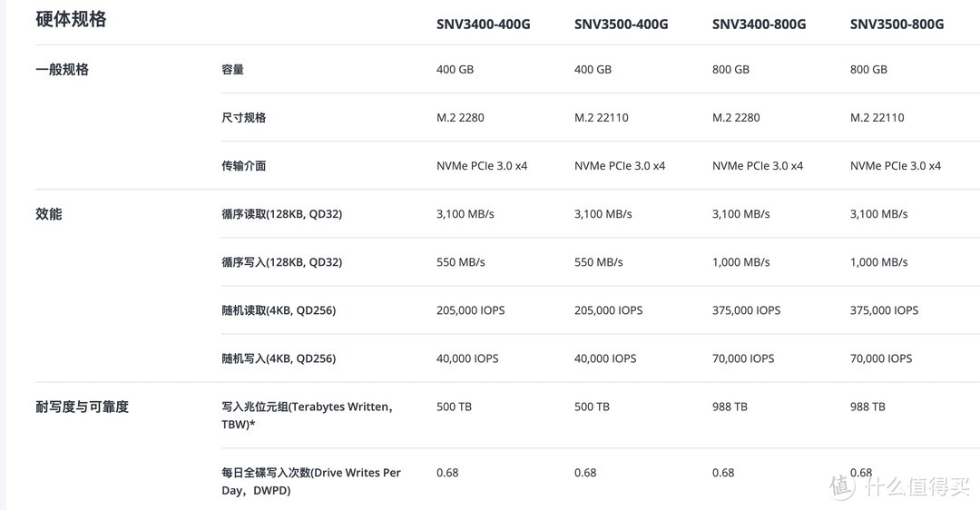Click 205,000 IOPS for SNV3500-400G

(609, 310)
